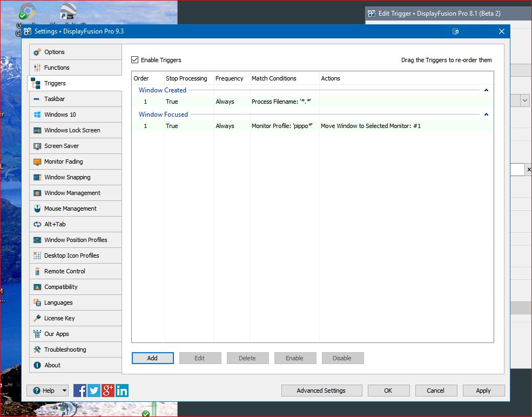The height and width of the screenshot is (417, 532).
Task: Open the LinkedIn icon link
Action: point(122,391)
